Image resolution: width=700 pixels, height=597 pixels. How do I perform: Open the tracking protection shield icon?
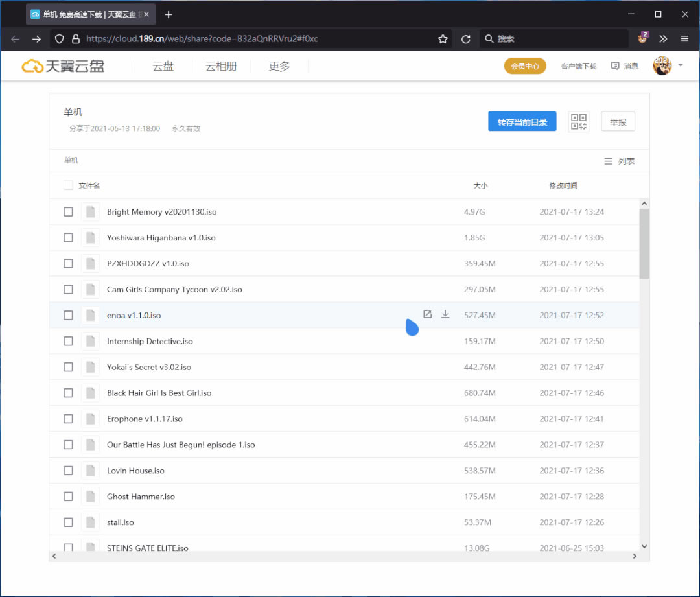(x=60, y=40)
